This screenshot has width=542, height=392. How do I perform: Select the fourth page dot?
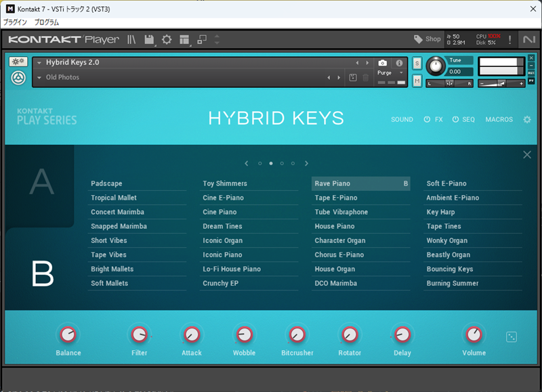pos(293,163)
